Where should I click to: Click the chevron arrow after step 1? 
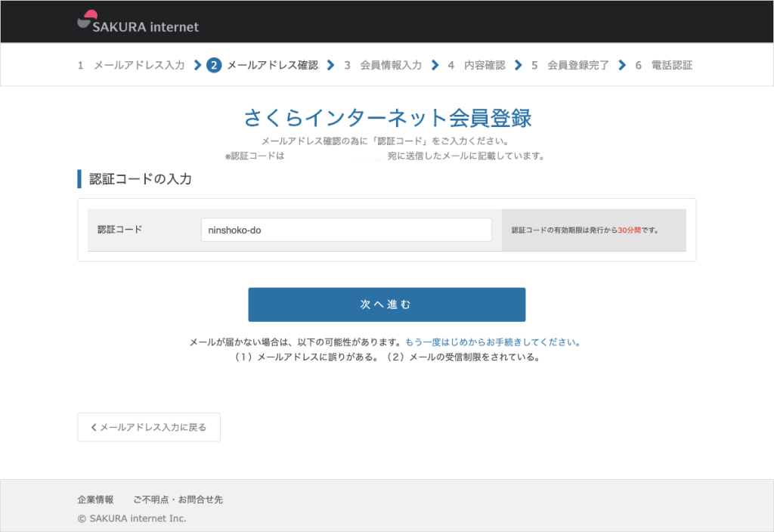point(197,65)
